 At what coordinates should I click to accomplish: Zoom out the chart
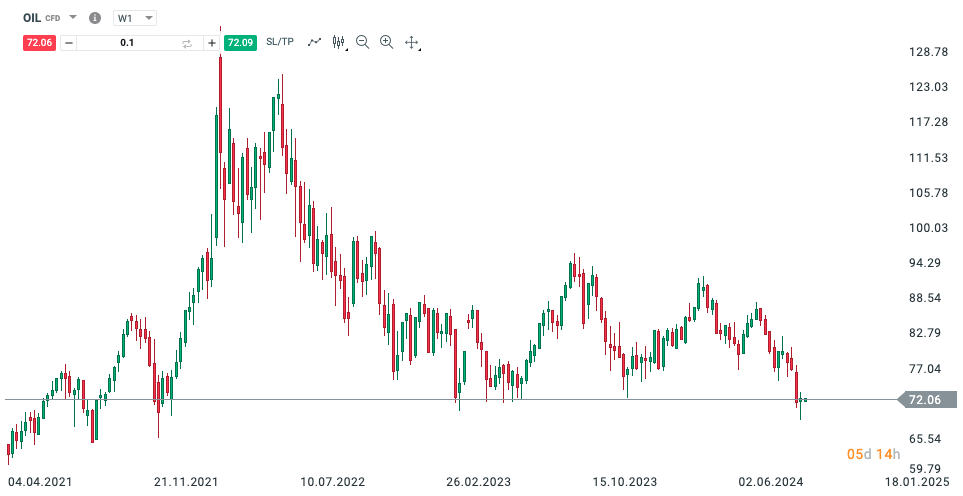[x=362, y=42]
